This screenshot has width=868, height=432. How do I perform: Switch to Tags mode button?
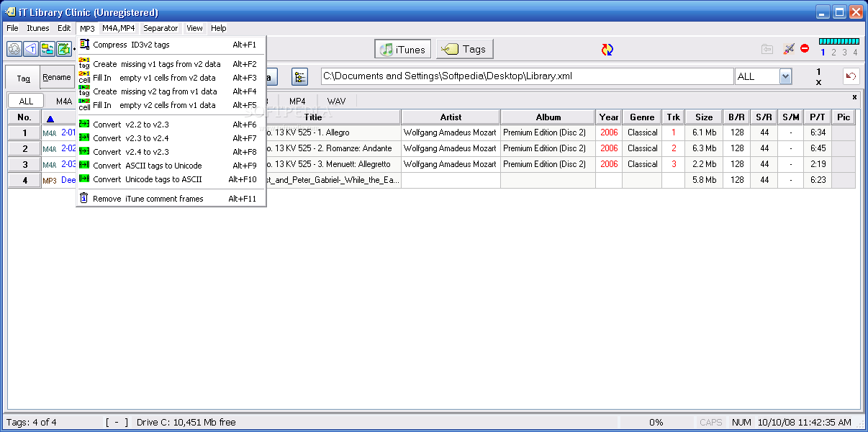464,49
